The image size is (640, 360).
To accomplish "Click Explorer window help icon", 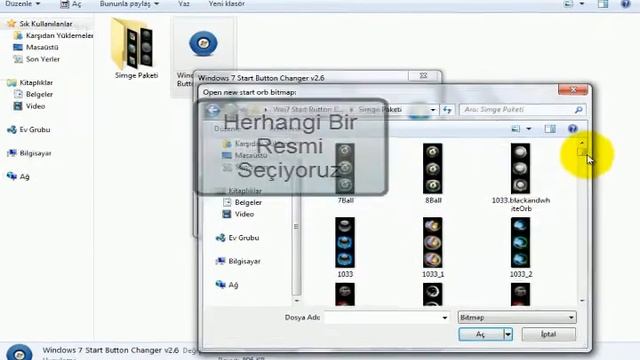I will coord(625,4).
